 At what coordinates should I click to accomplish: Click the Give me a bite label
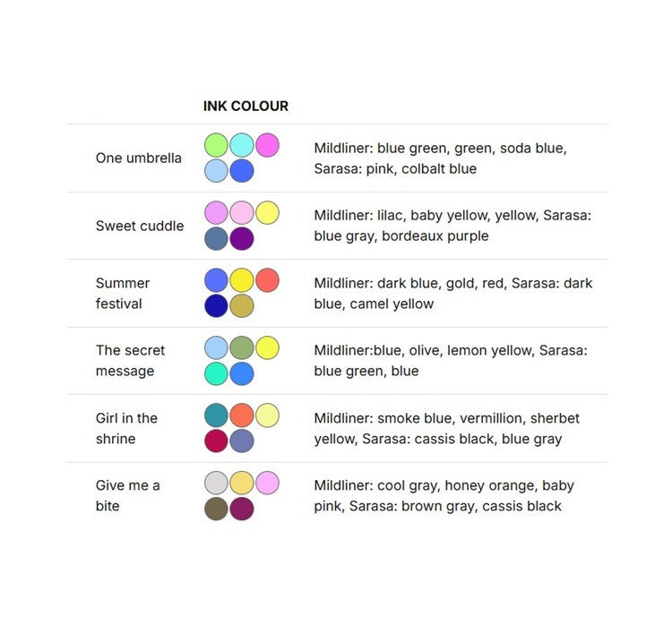coord(128,495)
